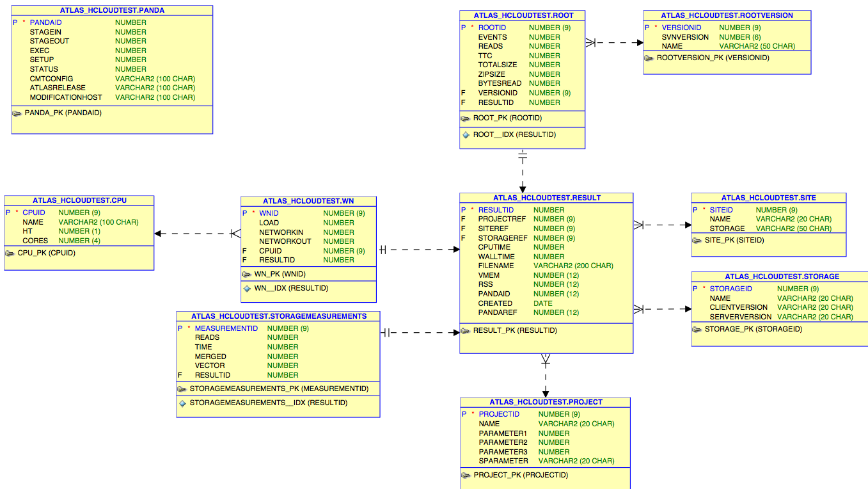Screen dimensions: 868x489
Task: Click the dashed relation line between ROOT and ROOTVERSION
Action: tap(614, 43)
